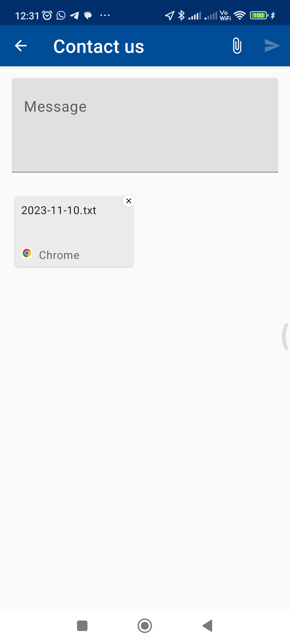Remove the 2023-11-10.txt attachment

129,201
